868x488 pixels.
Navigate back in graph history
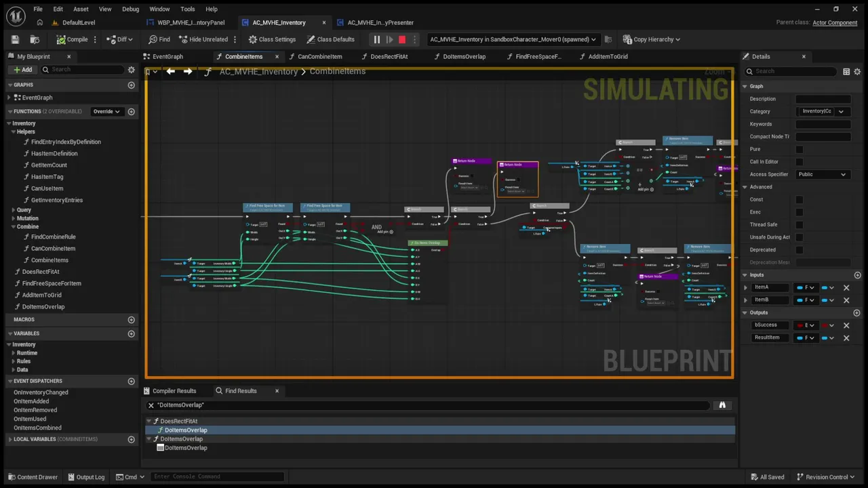point(171,71)
